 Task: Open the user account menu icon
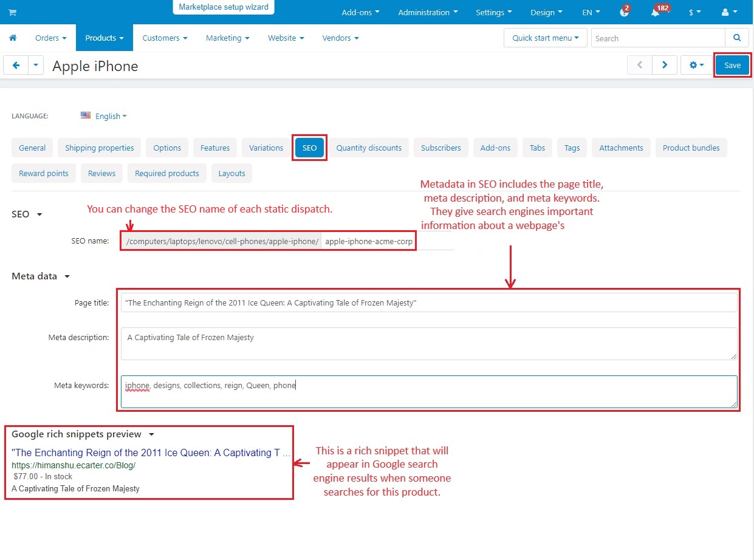(729, 12)
